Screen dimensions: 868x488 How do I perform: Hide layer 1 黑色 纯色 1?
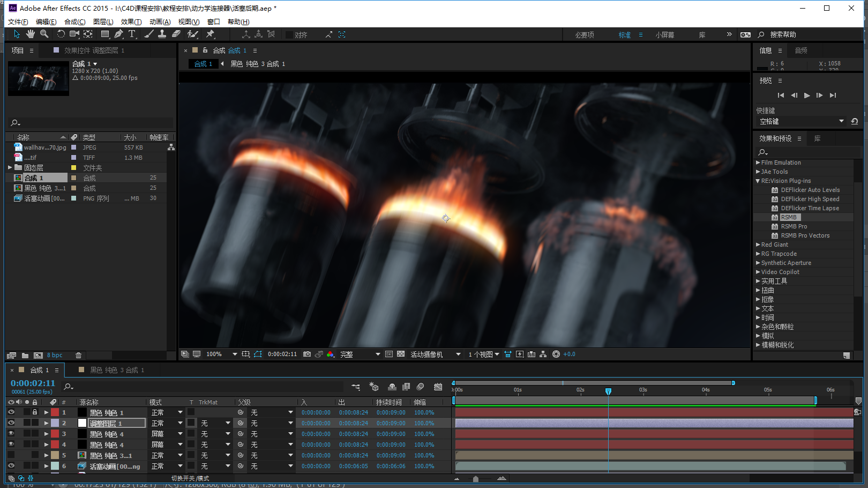point(11,412)
